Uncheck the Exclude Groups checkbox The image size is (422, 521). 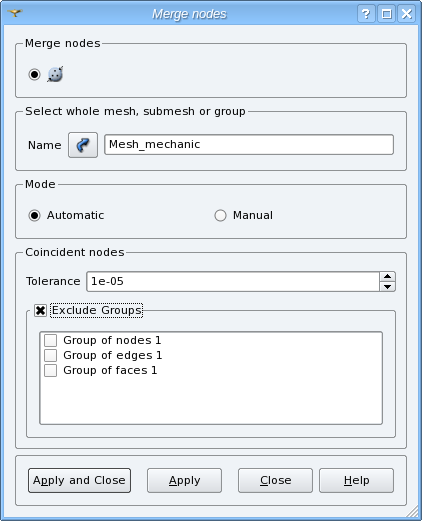40,311
